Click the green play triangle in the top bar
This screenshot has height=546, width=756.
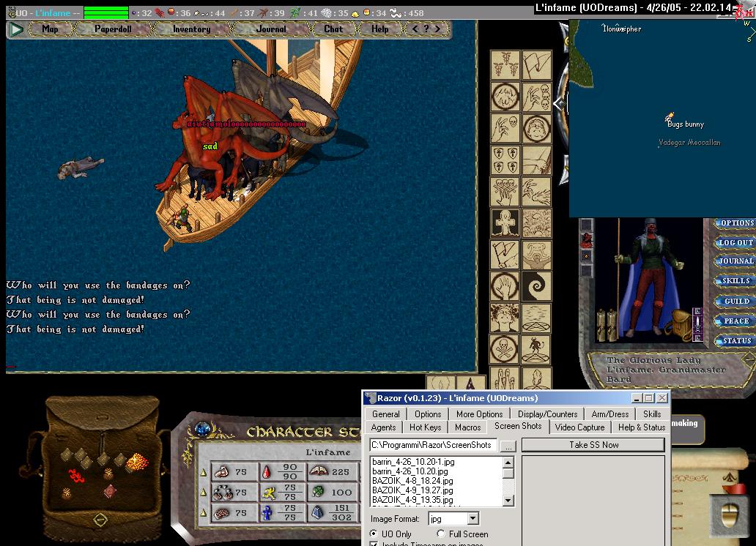click(x=16, y=29)
